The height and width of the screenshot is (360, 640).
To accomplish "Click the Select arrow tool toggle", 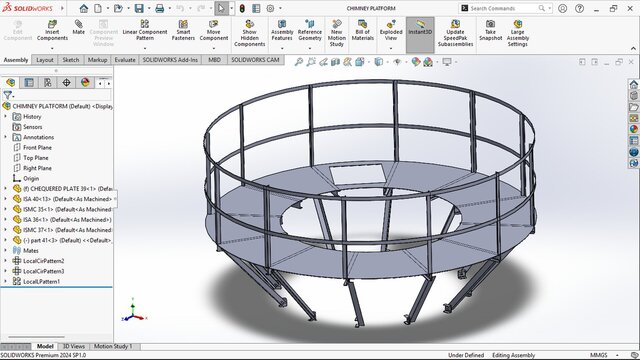I will point(221,9).
